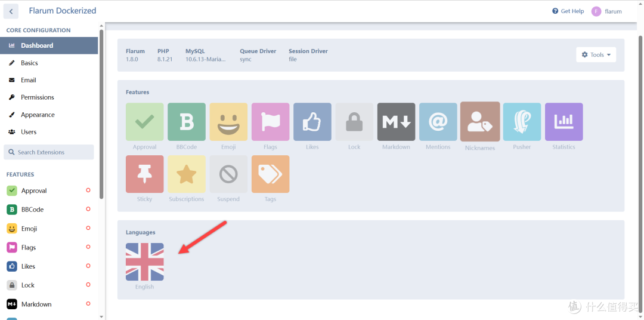Open the Nicknames extension tile
Viewport: 644px width, 320px height.
(480, 122)
